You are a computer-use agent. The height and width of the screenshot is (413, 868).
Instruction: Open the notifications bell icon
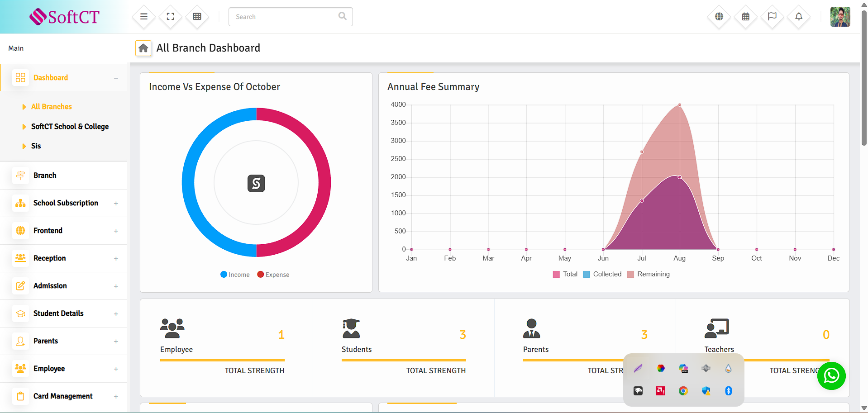(x=799, y=17)
